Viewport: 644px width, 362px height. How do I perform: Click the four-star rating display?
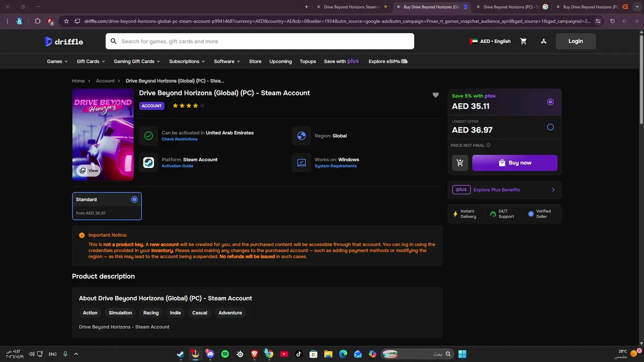(x=189, y=106)
